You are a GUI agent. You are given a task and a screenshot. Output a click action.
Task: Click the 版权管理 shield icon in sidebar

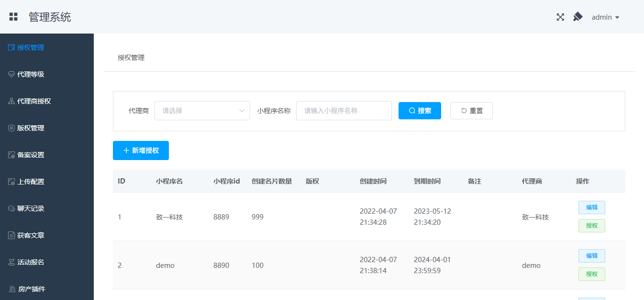click(x=11, y=128)
